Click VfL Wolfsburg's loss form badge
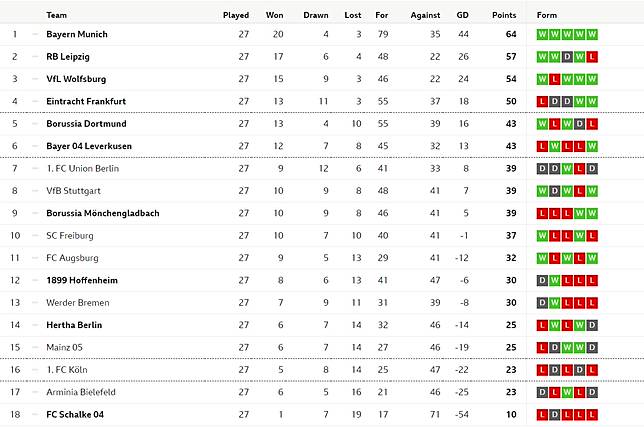The height and width of the screenshot is (427, 644). 555,79
